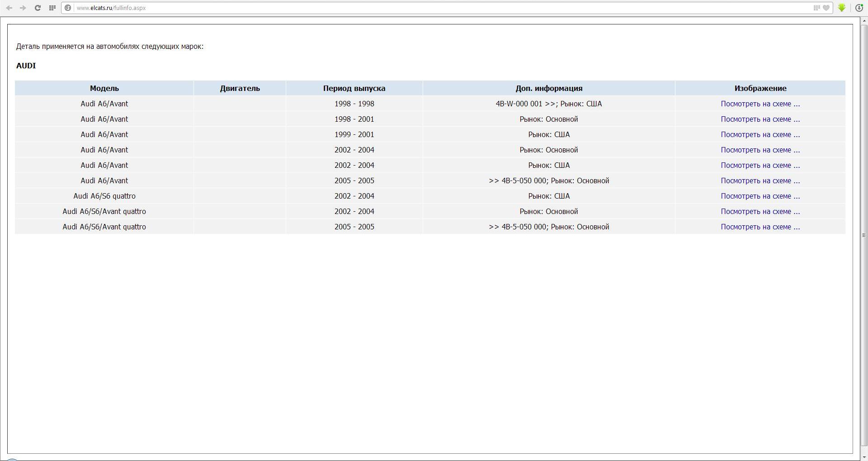Viewport: 868px width, 461px height.
Task: View scheme for A6/S6/Avant quattro 2005 row
Action: (760, 227)
